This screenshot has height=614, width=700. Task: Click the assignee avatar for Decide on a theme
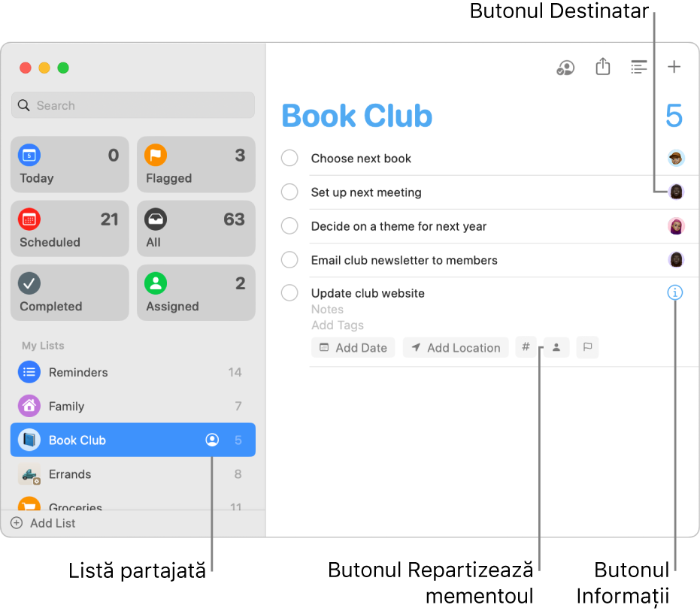(x=676, y=225)
